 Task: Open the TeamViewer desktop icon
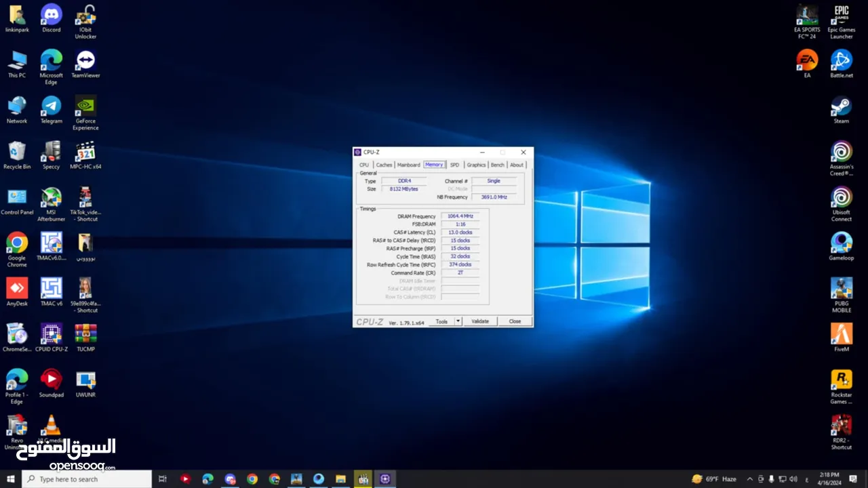coord(85,64)
